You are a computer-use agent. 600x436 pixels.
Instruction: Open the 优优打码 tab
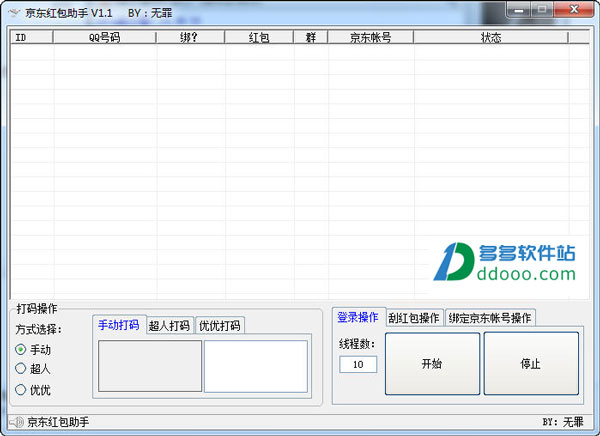point(220,326)
